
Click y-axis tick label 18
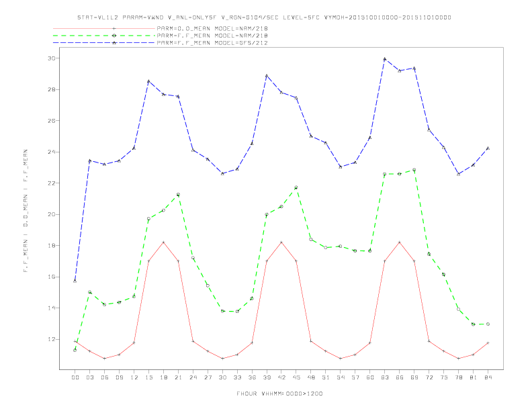pos(51,246)
